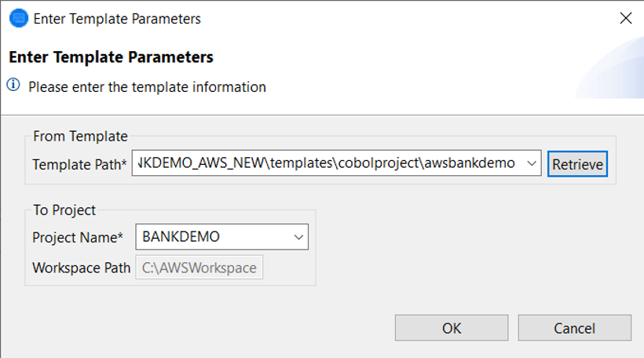Click the blue information icon
This screenshot has height=358, width=644.
(15, 86)
